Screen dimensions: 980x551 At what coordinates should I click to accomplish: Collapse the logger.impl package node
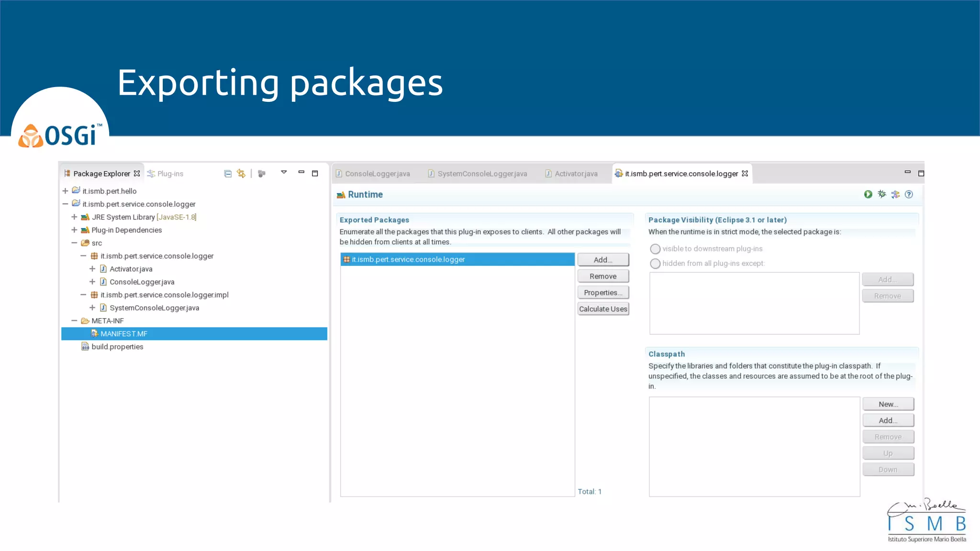pyautogui.click(x=83, y=295)
